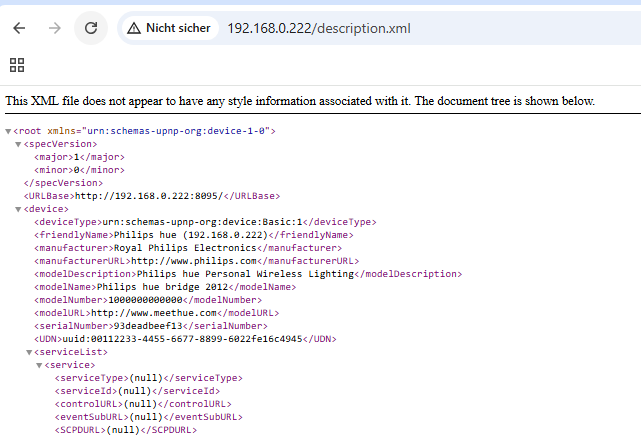This screenshot has width=641, height=436.
Task: Click the eventSubURL (null) line
Action: tap(149, 417)
